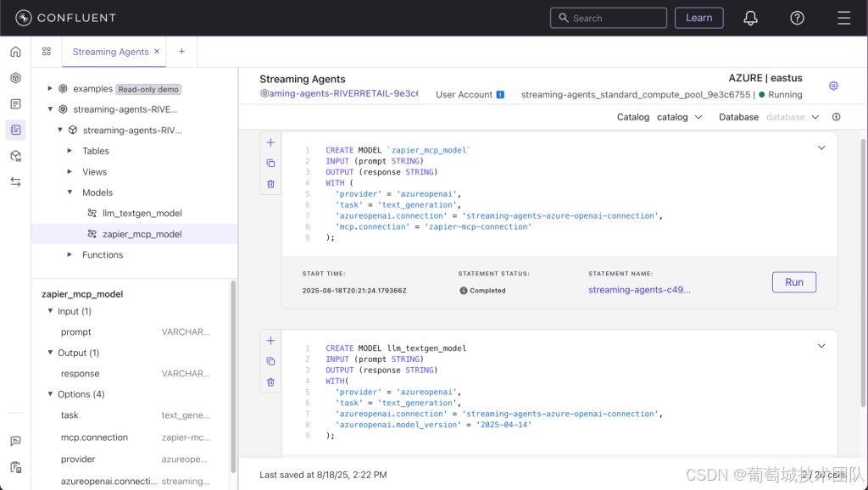Image resolution: width=868 pixels, height=490 pixels.
Task: Delete the llm_textgen_model cell
Action: [270, 382]
